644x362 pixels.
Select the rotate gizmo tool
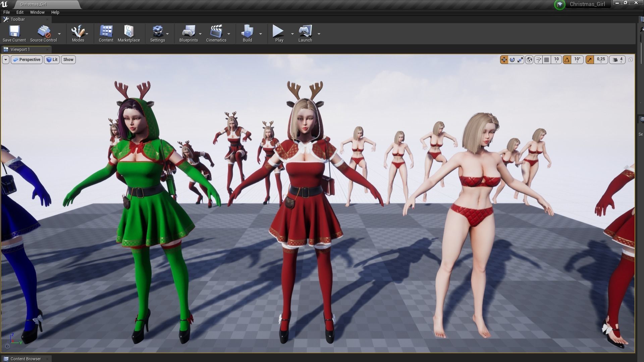[x=512, y=60]
